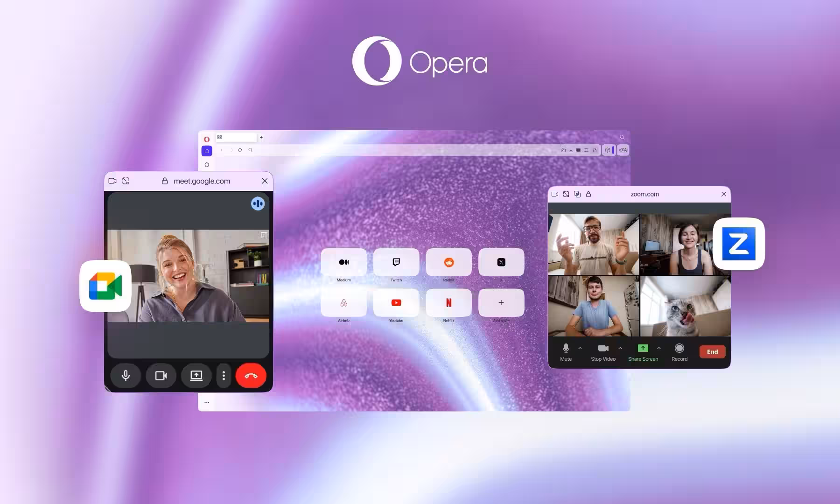Open the Aria AI button in toolbar
The image size is (840, 504).
(623, 150)
